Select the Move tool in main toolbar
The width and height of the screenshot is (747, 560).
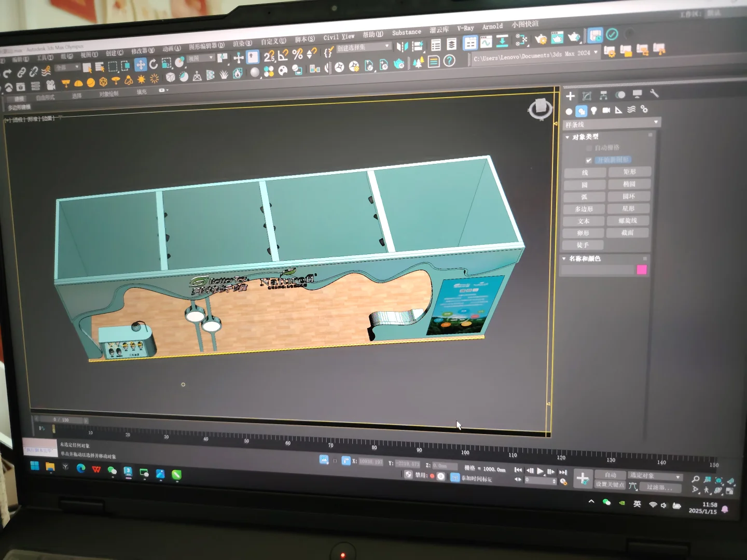coord(141,64)
